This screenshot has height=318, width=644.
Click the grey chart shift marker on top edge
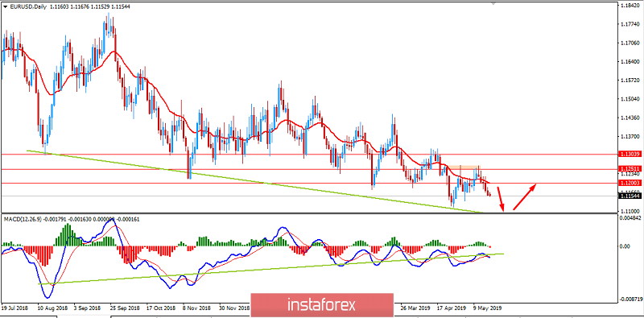pyautogui.click(x=493, y=3)
